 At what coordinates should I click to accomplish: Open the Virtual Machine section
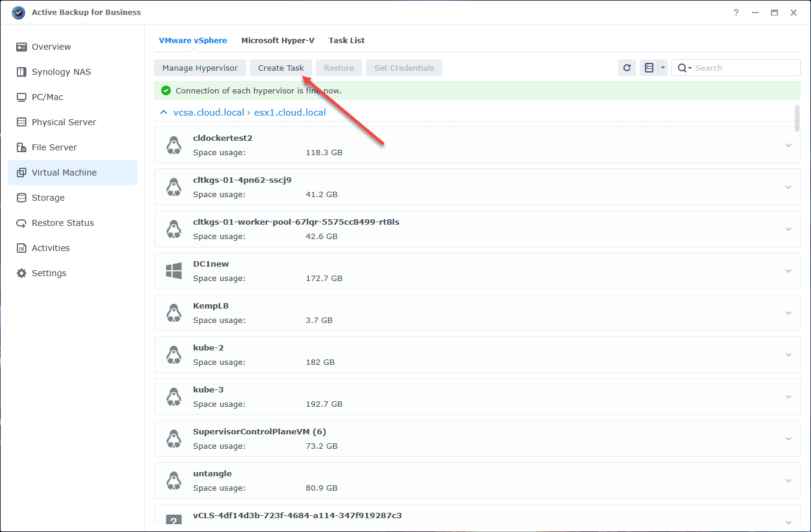coord(72,173)
